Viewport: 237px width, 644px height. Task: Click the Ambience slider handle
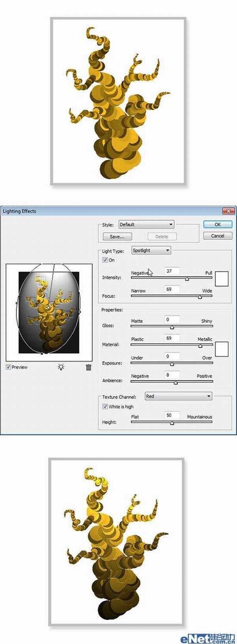coord(176,383)
